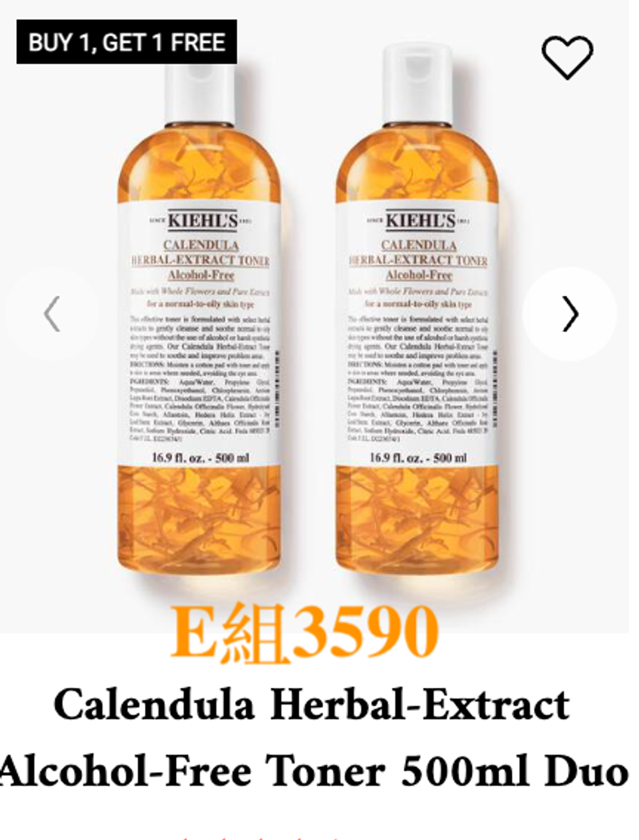Viewport: 639px width, 840px height.
Task: Click the BUY 1, GET 1 FREE badge
Action: [127, 42]
